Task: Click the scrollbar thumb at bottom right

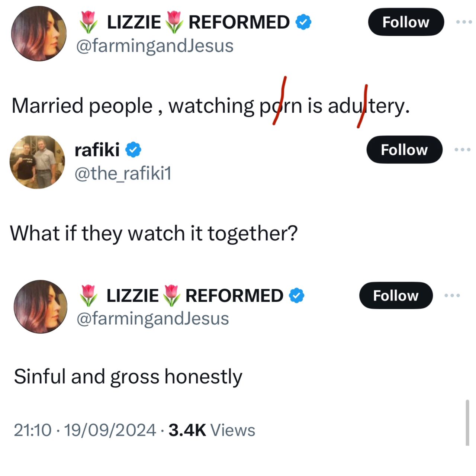Action: (467, 422)
